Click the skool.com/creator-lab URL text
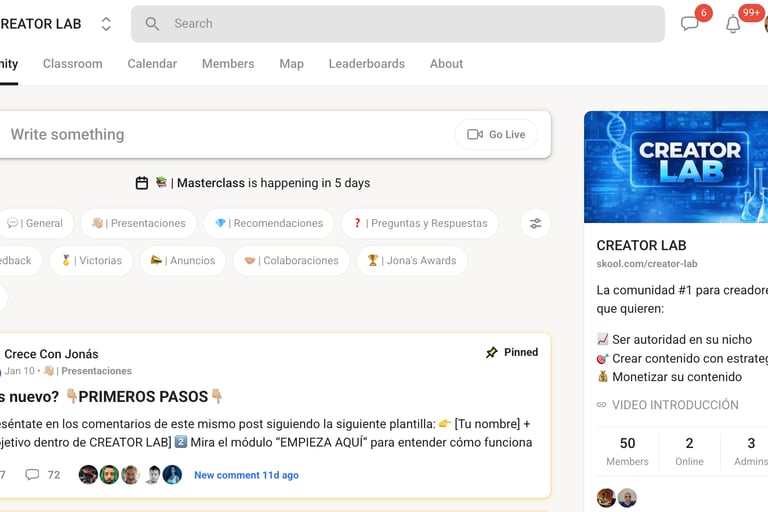Image resolution: width=768 pixels, height=512 pixels. [x=647, y=264]
